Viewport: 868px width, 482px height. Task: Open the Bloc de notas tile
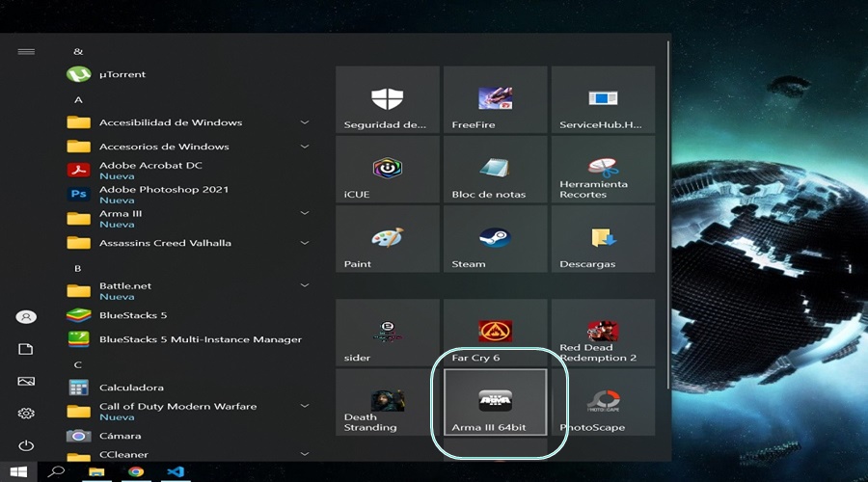(496, 170)
